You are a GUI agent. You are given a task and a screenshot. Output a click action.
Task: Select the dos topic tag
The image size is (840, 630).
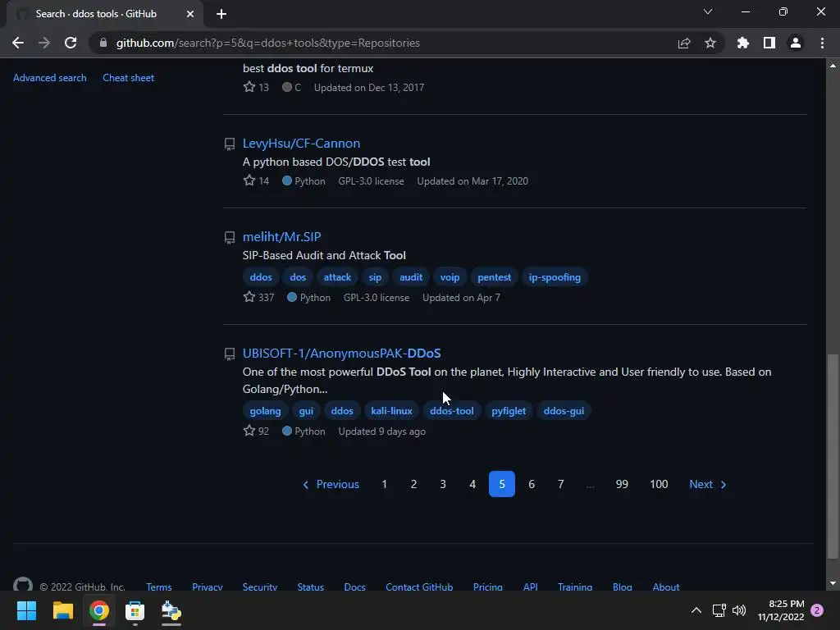(298, 277)
